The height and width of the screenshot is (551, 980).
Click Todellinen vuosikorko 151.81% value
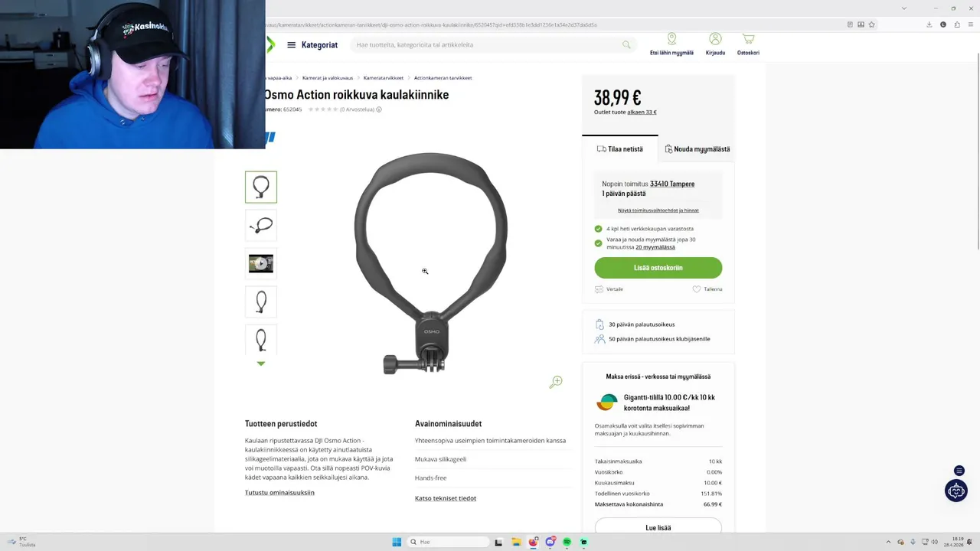[711, 494]
